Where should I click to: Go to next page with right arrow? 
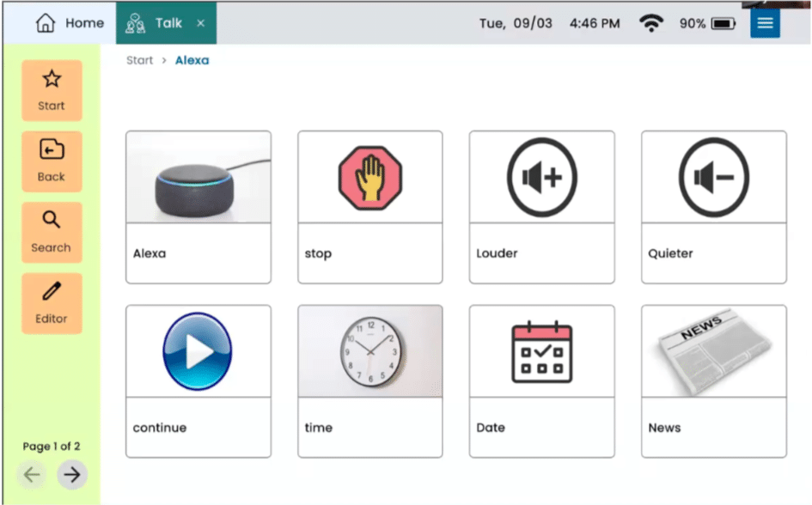(x=72, y=474)
